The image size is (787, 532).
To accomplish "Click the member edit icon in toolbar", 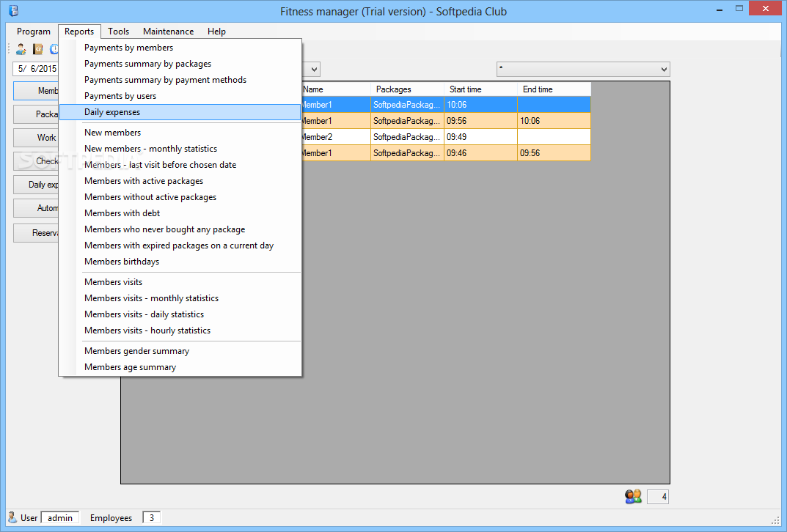I will (x=21, y=48).
